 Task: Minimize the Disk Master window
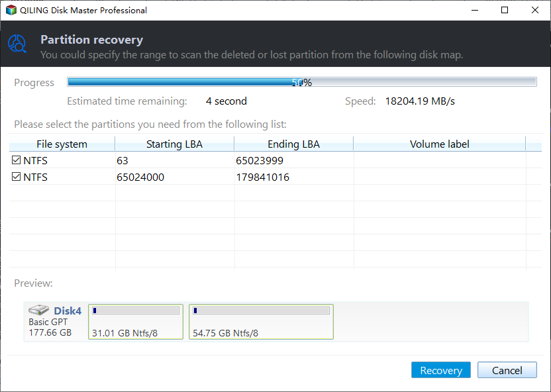click(x=475, y=10)
